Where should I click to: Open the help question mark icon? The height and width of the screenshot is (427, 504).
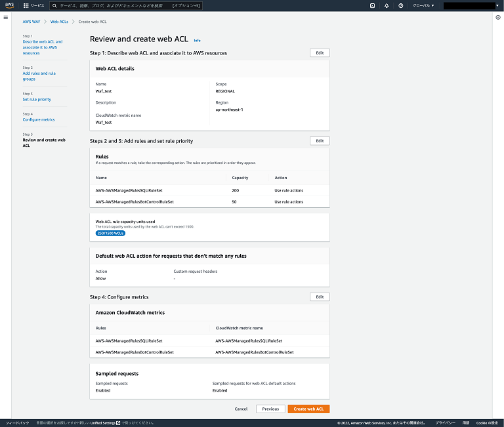click(x=400, y=5)
